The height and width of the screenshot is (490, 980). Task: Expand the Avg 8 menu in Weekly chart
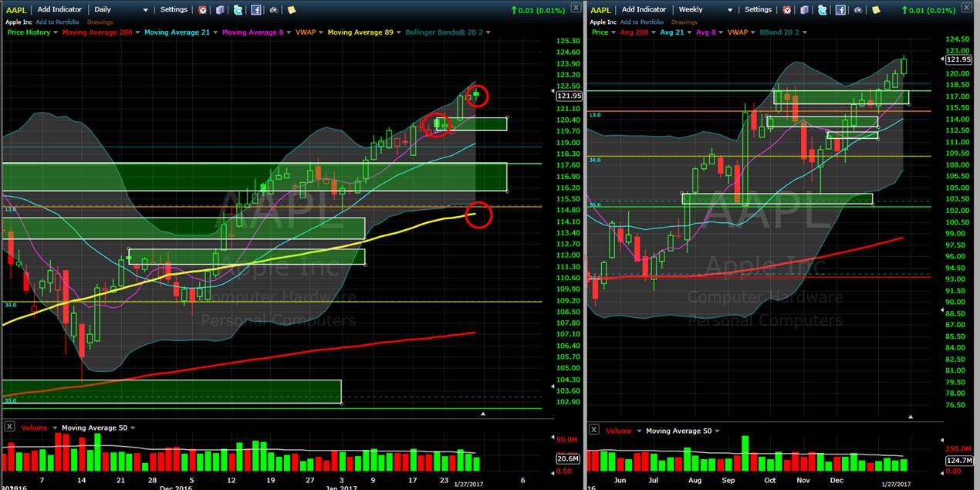coord(721,32)
